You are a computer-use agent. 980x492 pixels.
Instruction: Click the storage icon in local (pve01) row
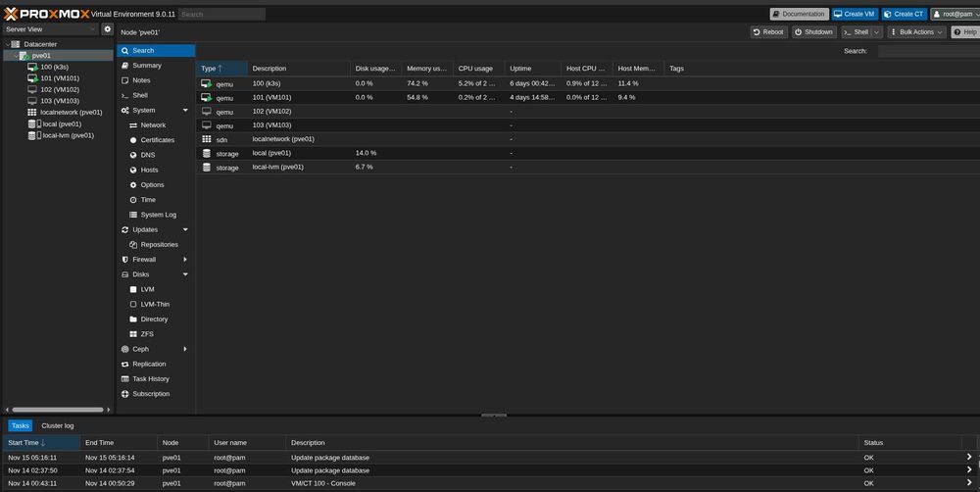[x=206, y=153]
